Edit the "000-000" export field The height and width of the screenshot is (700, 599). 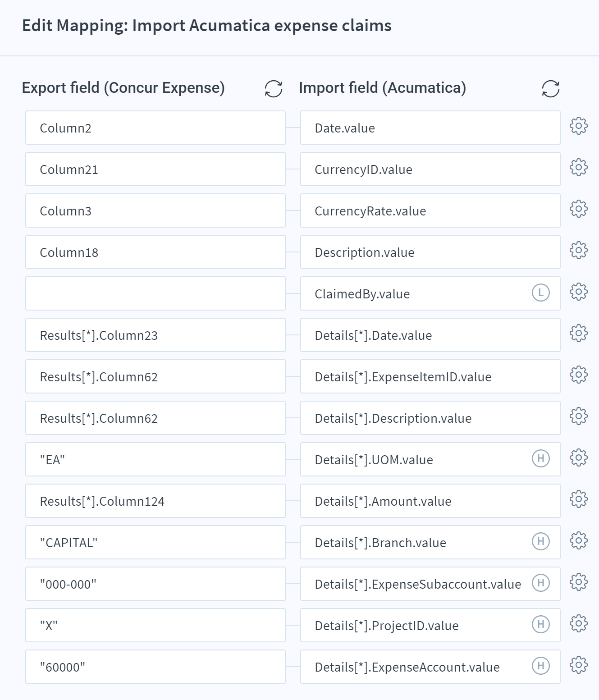[x=155, y=584]
